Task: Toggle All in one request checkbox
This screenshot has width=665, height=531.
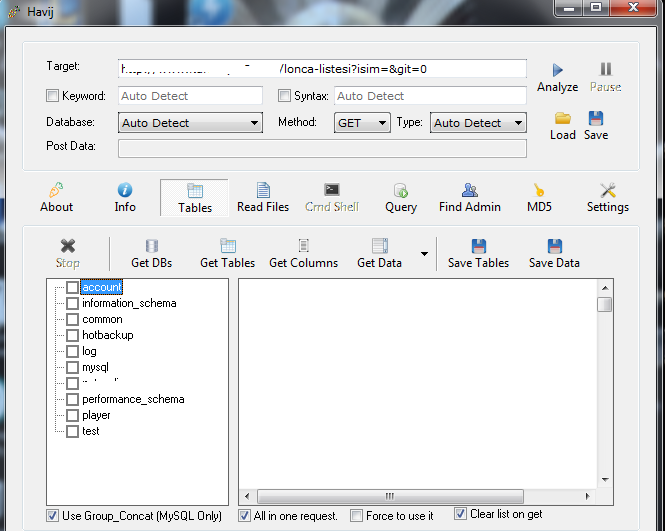Action: 244,516
